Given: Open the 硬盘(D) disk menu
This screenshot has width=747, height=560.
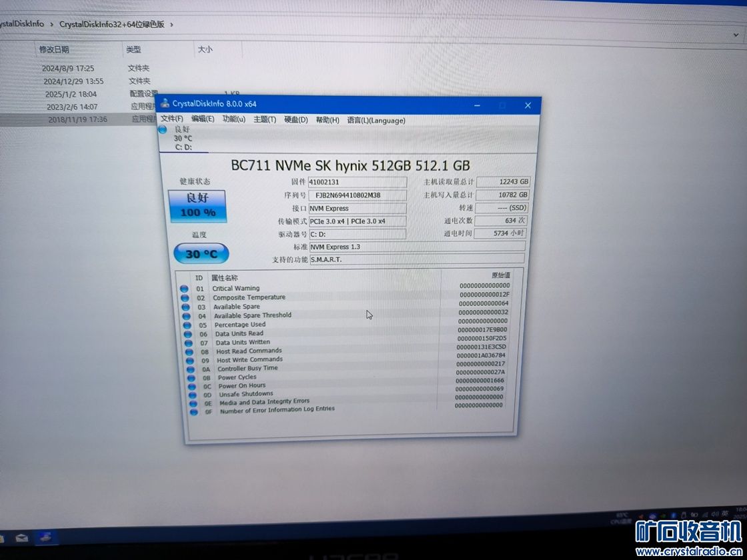Looking at the screenshot, I should (x=296, y=119).
